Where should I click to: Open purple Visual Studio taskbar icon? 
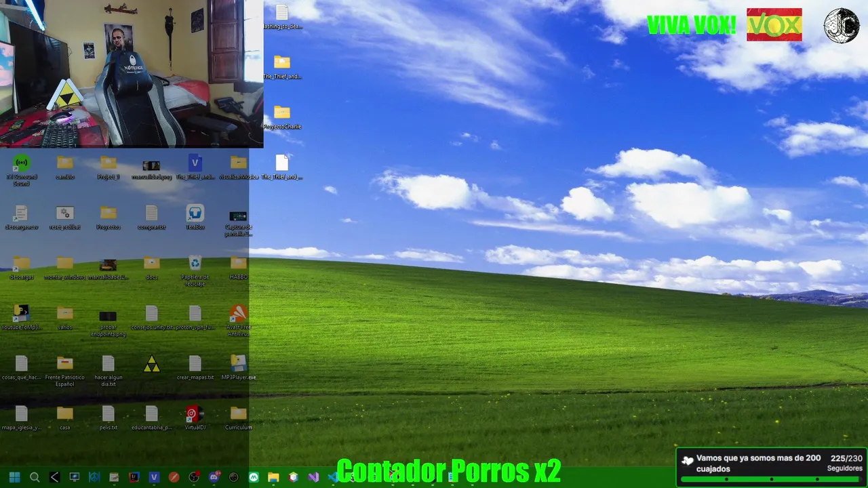click(x=313, y=477)
